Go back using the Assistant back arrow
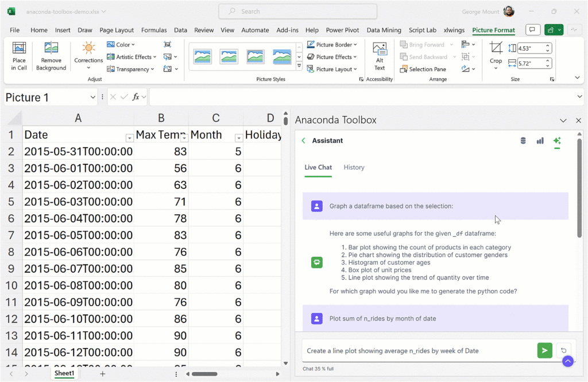This screenshot has height=382, width=588. pyautogui.click(x=303, y=141)
